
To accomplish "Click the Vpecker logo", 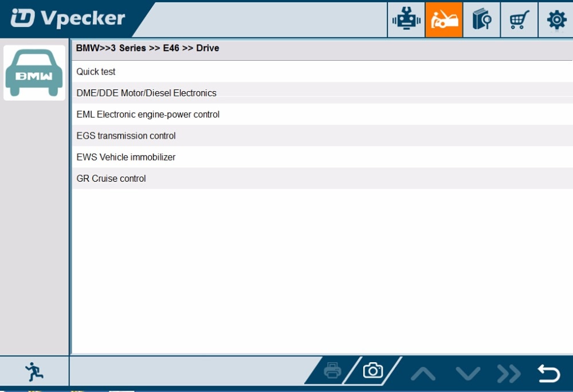I will pyautogui.click(x=68, y=18).
